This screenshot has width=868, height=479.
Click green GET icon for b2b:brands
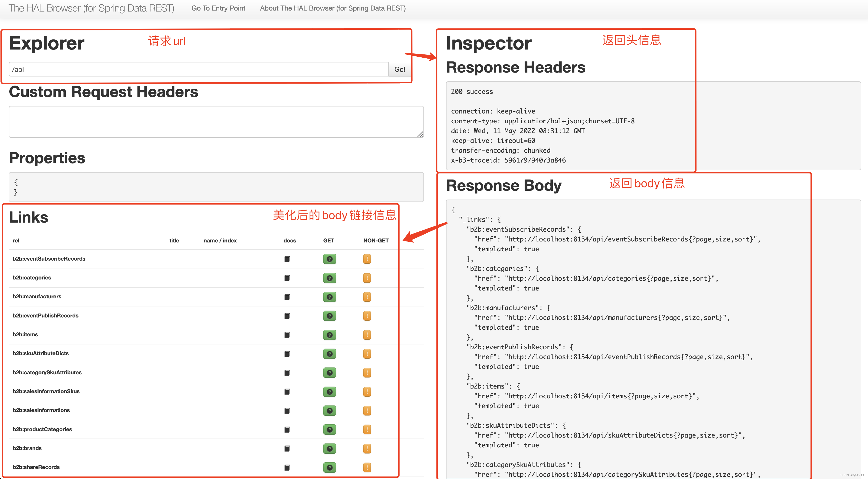(329, 448)
